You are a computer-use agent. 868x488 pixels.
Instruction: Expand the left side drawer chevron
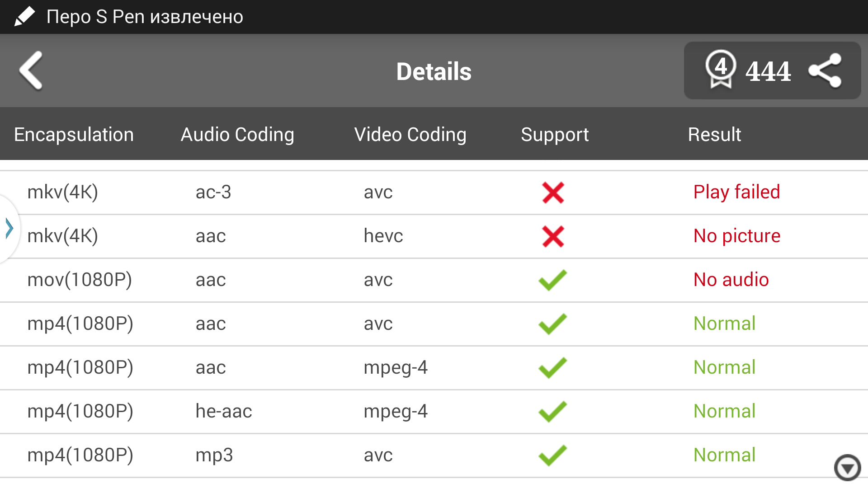9,228
